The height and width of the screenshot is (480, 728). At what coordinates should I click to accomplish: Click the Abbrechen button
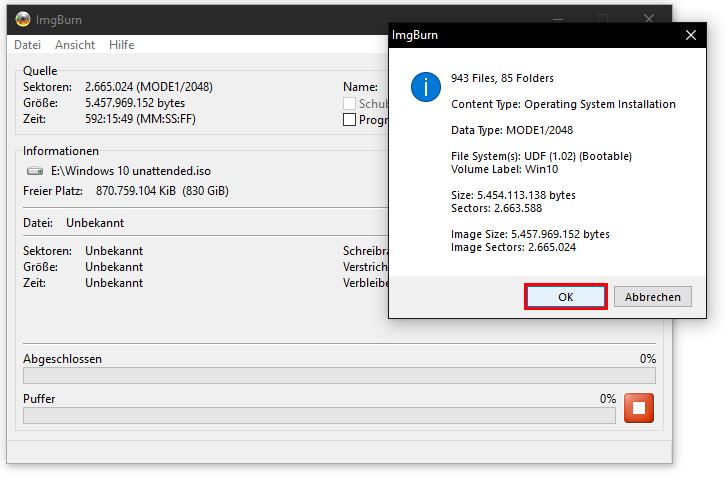coord(652,297)
